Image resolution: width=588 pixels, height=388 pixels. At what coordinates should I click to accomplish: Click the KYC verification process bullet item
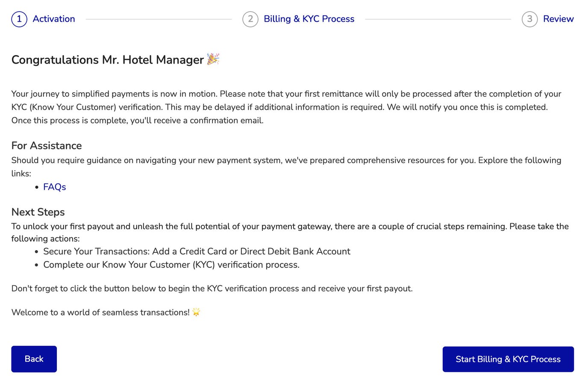click(x=171, y=265)
